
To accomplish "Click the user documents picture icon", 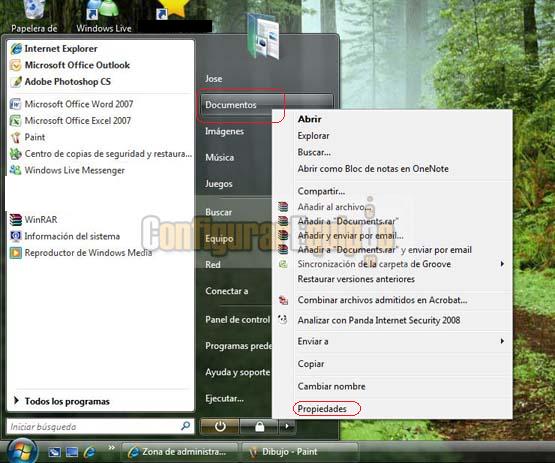I will coord(263,36).
